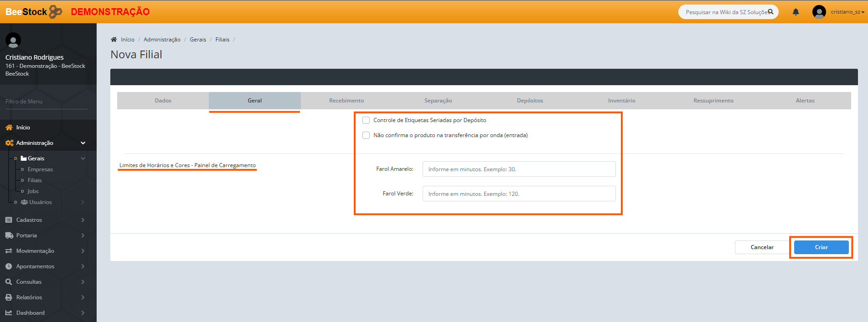
Task: Click the Consultas magnifier icon in sidebar
Action: pyautogui.click(x=9, y=282)
